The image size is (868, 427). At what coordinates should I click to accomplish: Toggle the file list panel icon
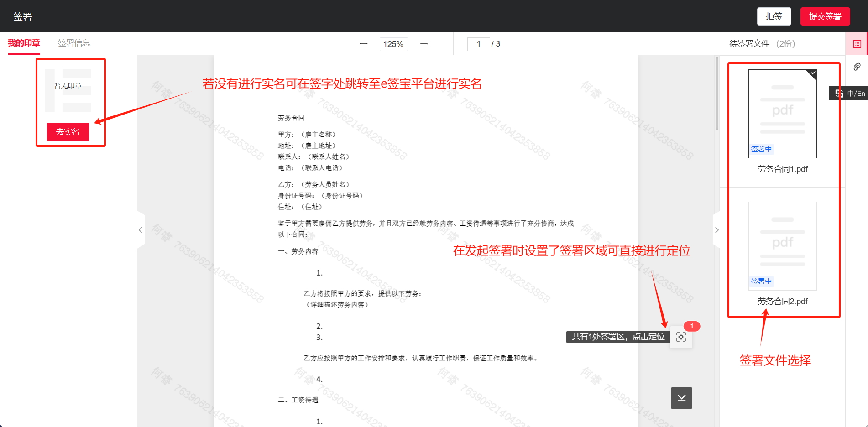click(x=857, y=44)
